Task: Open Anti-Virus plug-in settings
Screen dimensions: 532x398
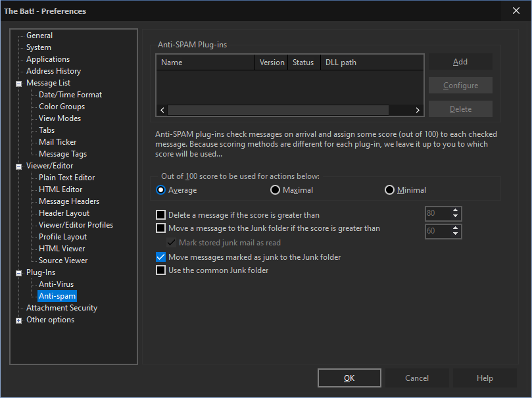Action: [56, 284]
